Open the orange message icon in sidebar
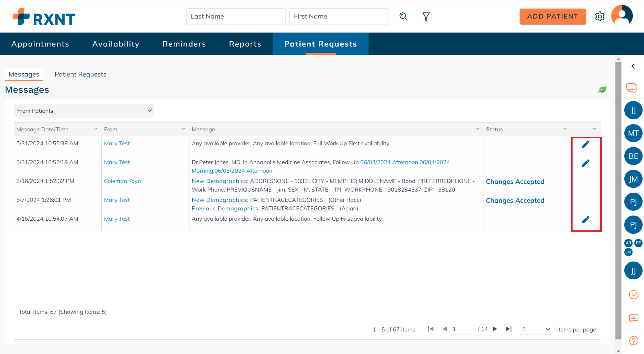 pyautogui.click(x=633, y=318)
